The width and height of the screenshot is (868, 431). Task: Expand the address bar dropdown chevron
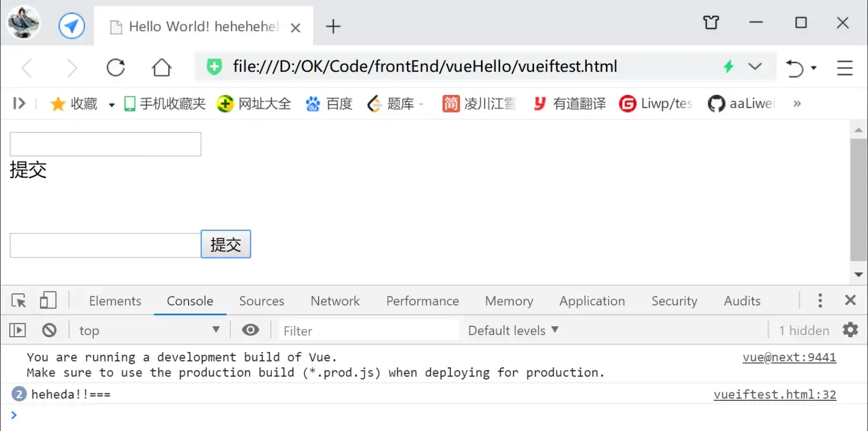(755, 67)
